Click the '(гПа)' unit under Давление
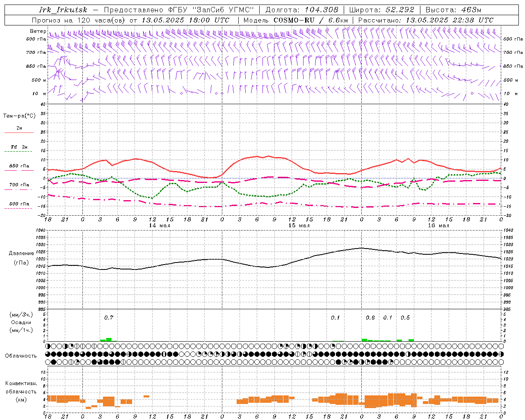The image size is (525, 420). click(21, 263)
